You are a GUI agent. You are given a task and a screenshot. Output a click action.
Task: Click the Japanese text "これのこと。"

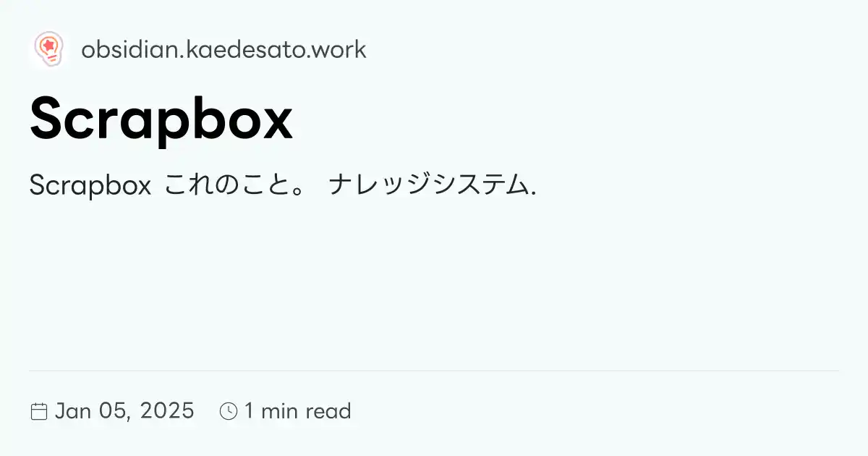[x=237, y=186]
